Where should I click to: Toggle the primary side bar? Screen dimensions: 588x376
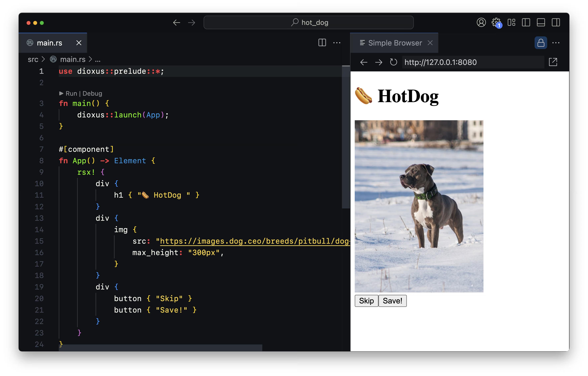coord(526,22)
